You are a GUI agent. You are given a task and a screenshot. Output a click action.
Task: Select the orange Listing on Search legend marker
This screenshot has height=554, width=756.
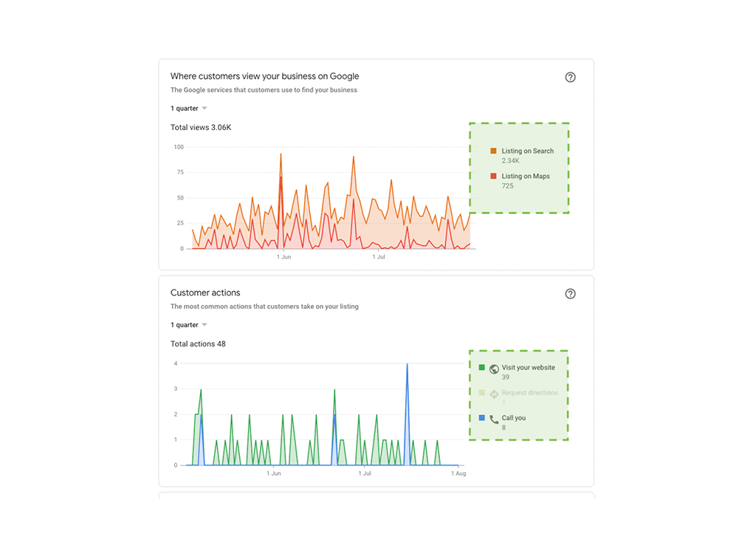[493, 151]
